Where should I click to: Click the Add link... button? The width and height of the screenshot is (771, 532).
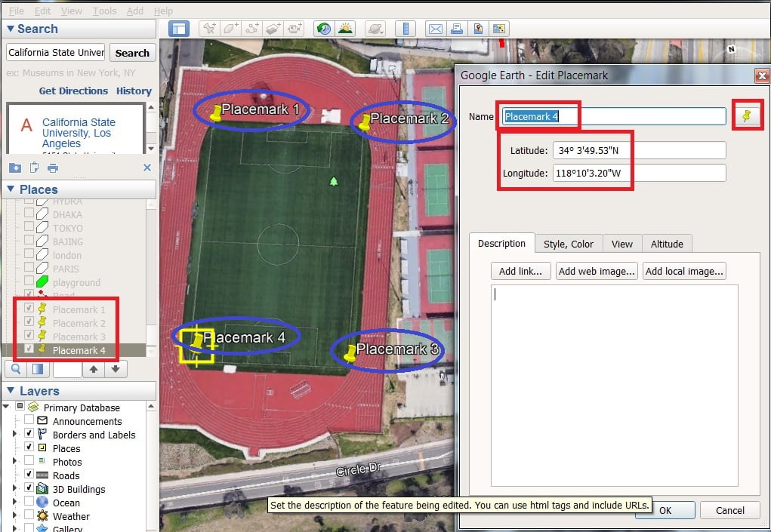520,271
